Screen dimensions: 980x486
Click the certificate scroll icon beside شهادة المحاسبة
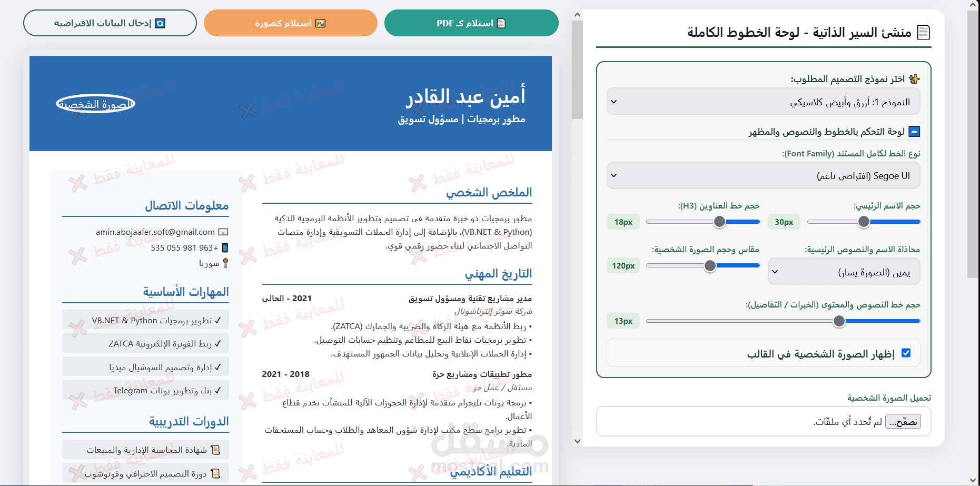[x=215, y=450]
